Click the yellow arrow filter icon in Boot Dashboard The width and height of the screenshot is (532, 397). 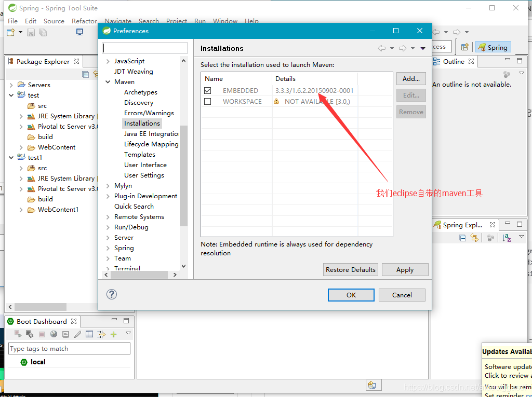coord(101,334)
